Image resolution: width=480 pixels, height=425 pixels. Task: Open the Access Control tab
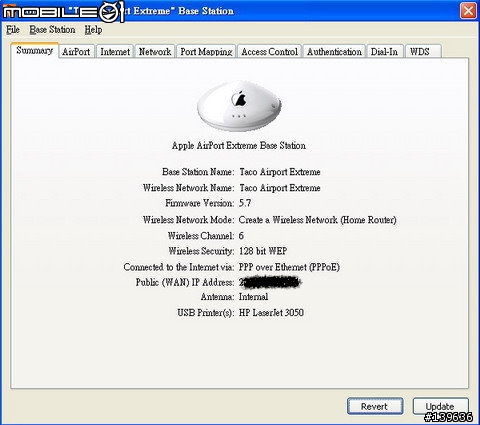[269, 52]
